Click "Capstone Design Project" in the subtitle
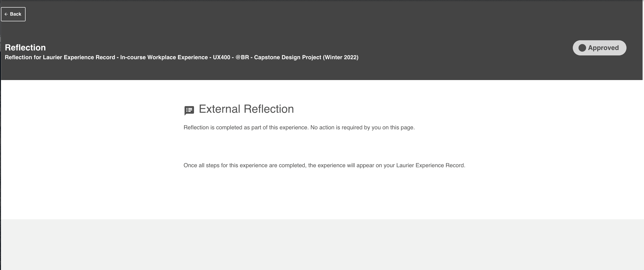The image size is (644, 270). (x=287, y=57)
